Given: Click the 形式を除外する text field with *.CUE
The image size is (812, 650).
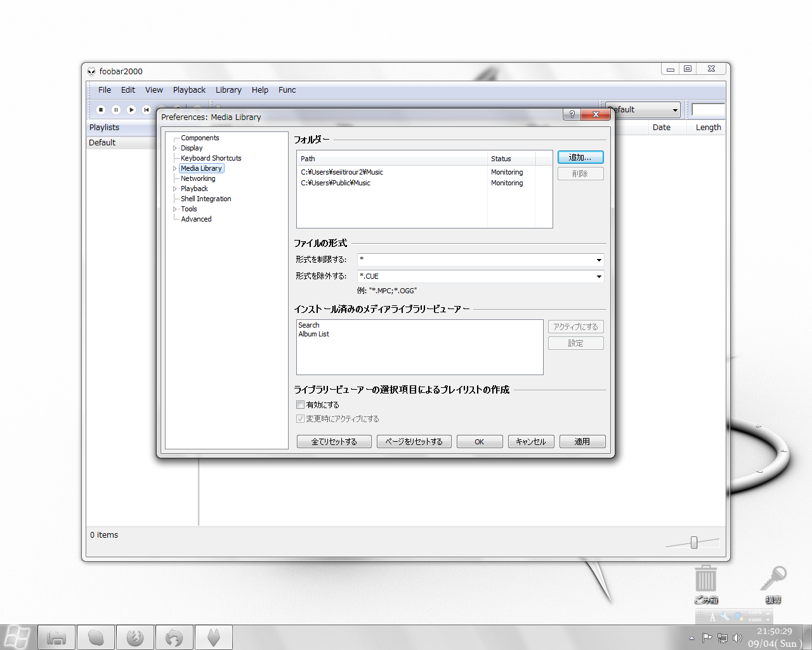Looking at the screenshot, I should pos(476,276).
